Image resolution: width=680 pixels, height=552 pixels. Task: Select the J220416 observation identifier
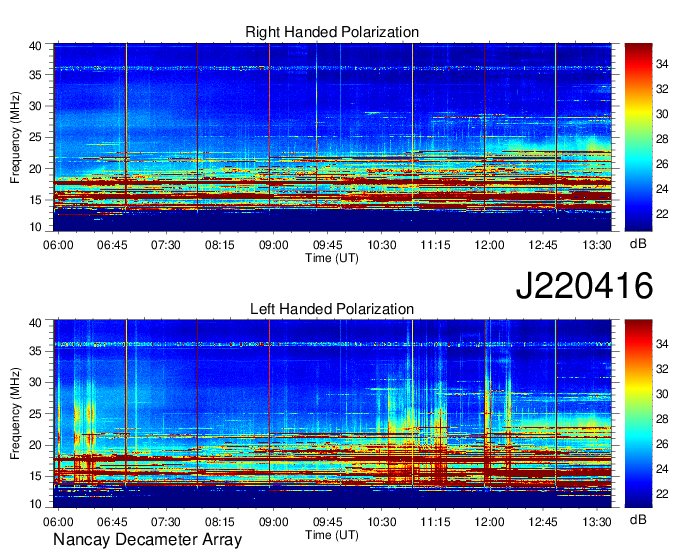584,285
